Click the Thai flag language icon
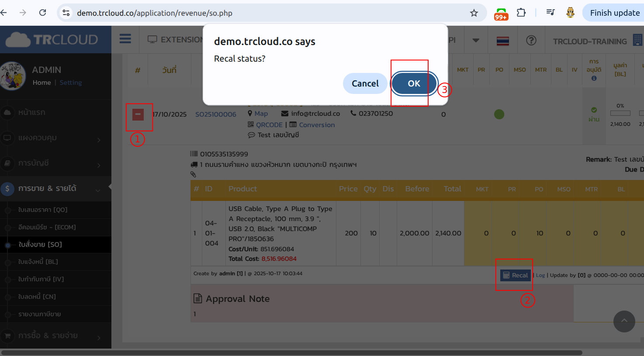The height and width of the screenshot is (356, 644). tap(502, 41)
